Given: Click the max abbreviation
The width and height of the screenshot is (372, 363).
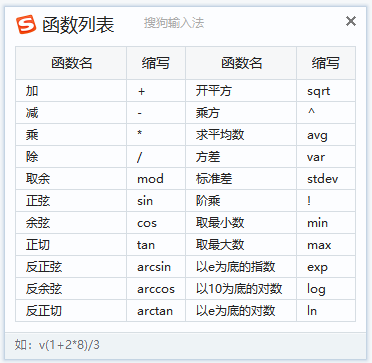Looking at the screenshot, I should (319, 246).
